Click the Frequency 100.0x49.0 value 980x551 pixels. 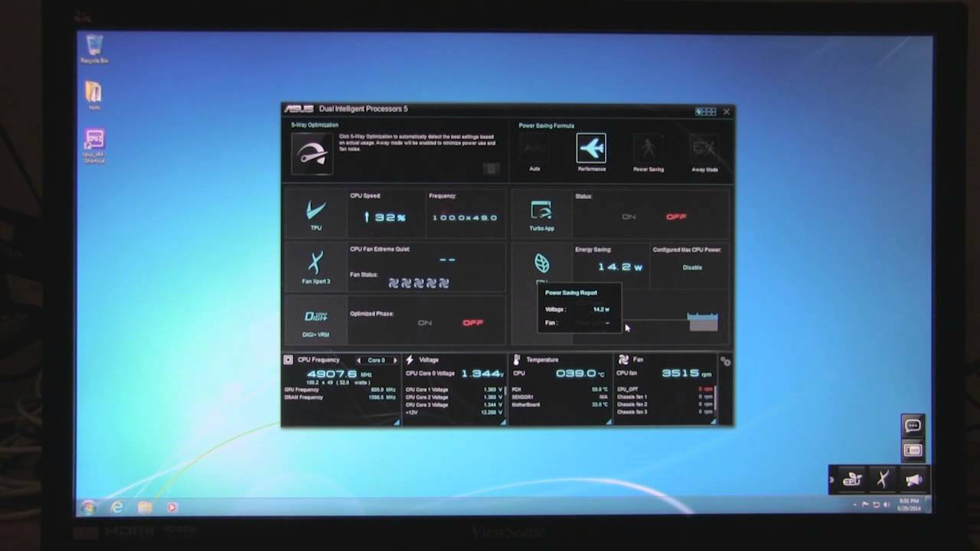pyautogui.click(x=465, y=217)
